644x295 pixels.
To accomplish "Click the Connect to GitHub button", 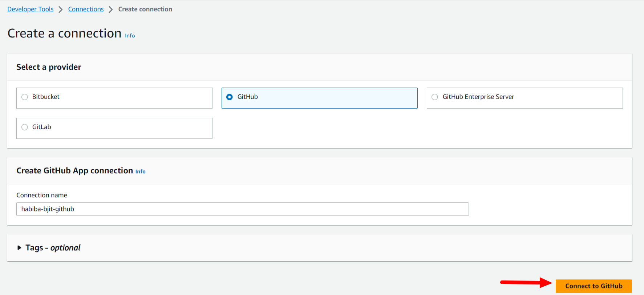I will [x=594, y=286].
